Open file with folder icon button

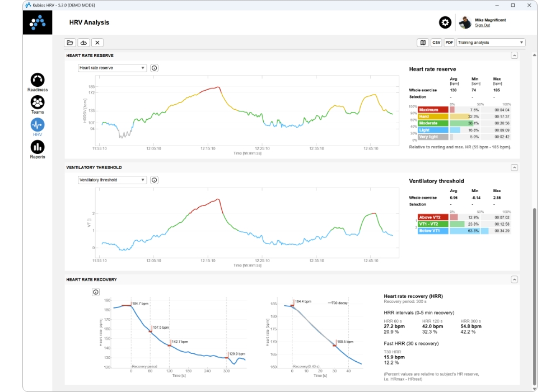pos(70,43)
